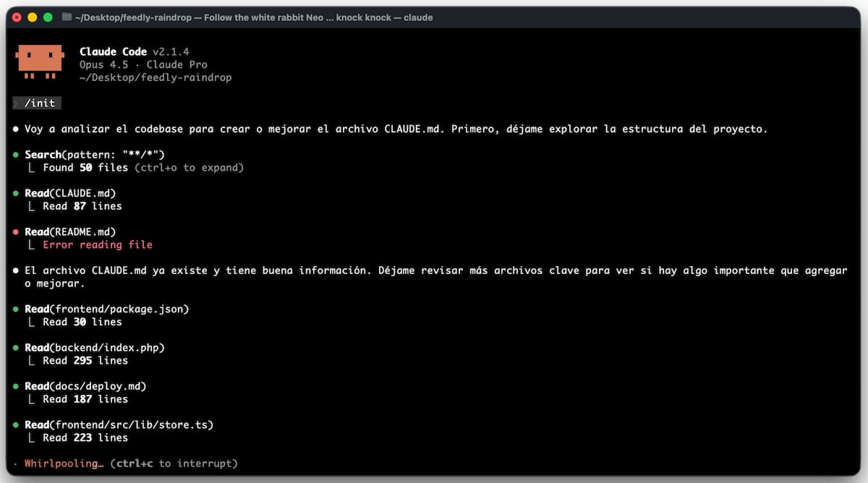Image resolution: width=868 pixels, height=483 pixels.
Task: Select the /init command at the top
Action: 36,102
